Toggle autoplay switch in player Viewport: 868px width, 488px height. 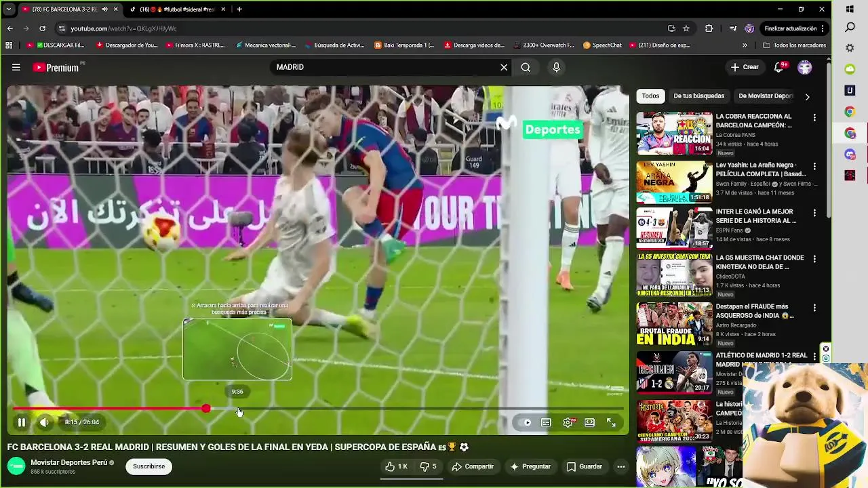524,422
